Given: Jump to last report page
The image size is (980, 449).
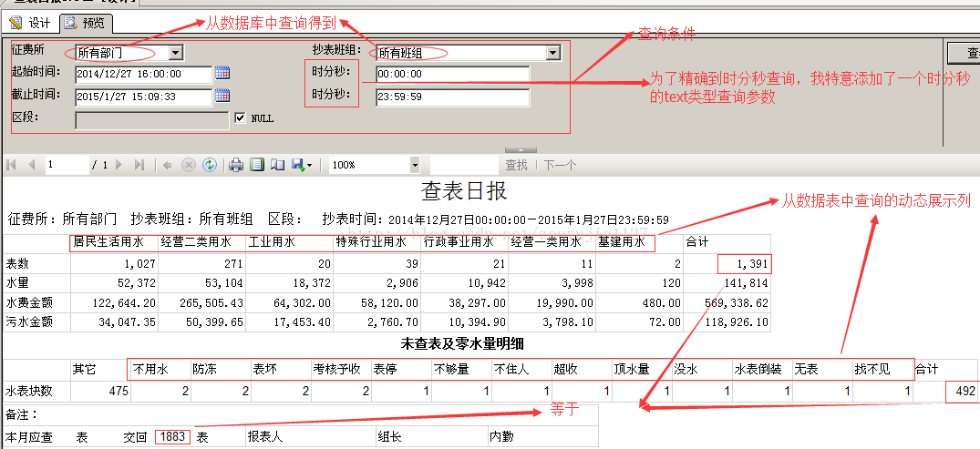Looking at the screenshot, I should click(x=139, y=165).
